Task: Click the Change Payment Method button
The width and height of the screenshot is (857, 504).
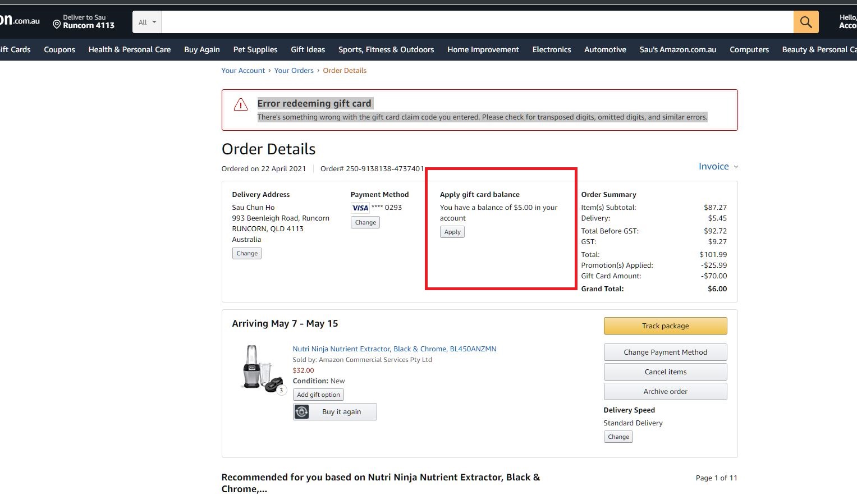Action: pos(666,352)
